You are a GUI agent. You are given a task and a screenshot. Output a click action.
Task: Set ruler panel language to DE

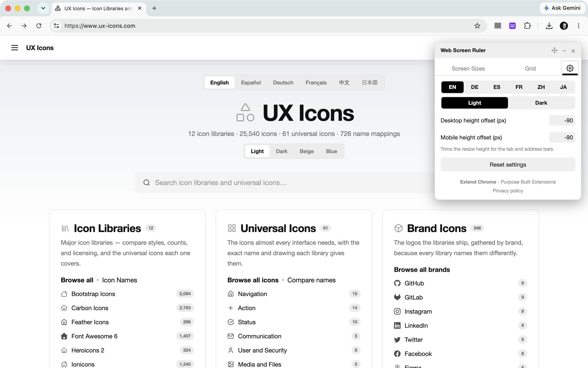point(474,87)
